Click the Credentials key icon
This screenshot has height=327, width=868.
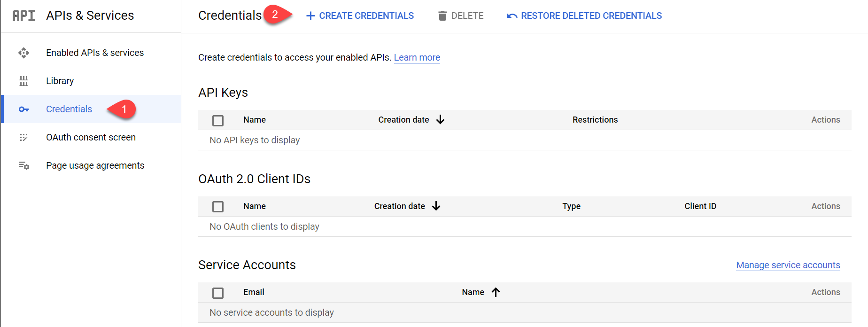[23, 109]
